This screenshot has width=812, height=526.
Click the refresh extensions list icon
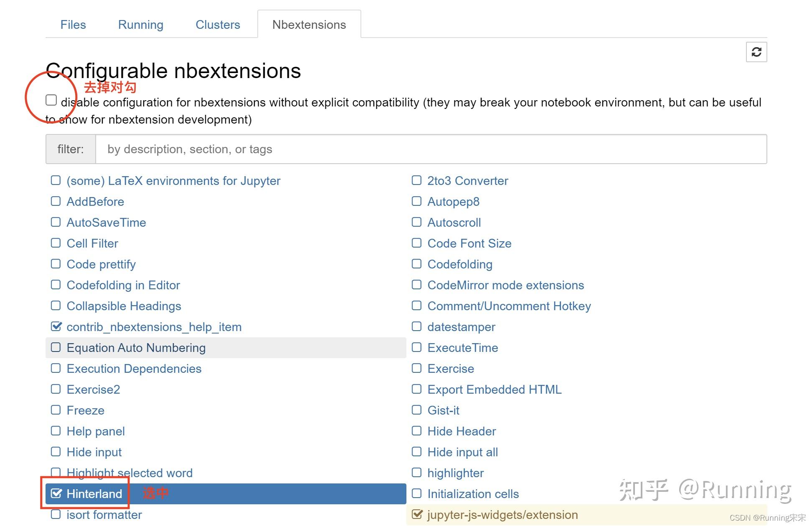pyautogui.click(x=756, y=52)
